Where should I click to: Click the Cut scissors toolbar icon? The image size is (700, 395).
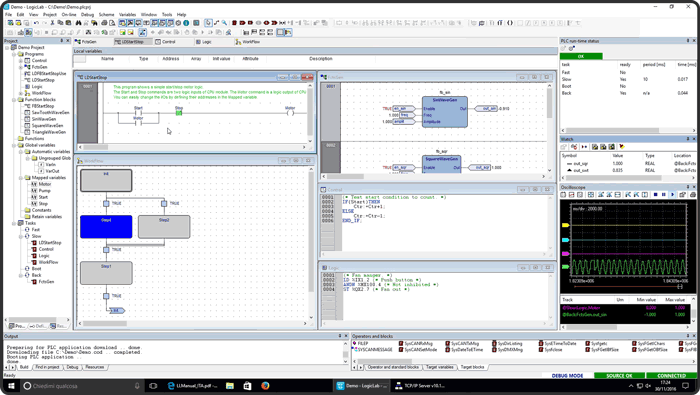(x=52, y=23)
